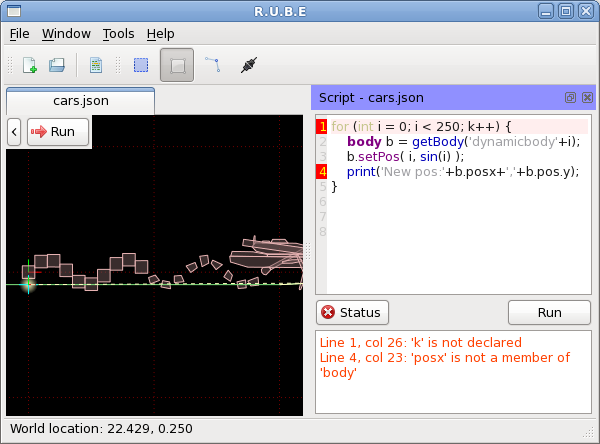Click line number 2 in script gutter
This screenshot has height=444, width=600.
pos(323,142)
